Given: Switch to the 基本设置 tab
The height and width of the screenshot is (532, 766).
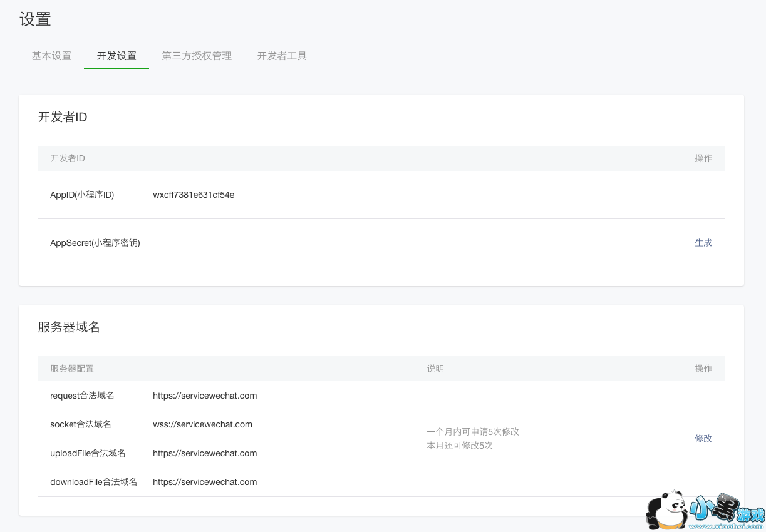Looking at the screenshot, I should pyautogui.click(x=51, y=56).
